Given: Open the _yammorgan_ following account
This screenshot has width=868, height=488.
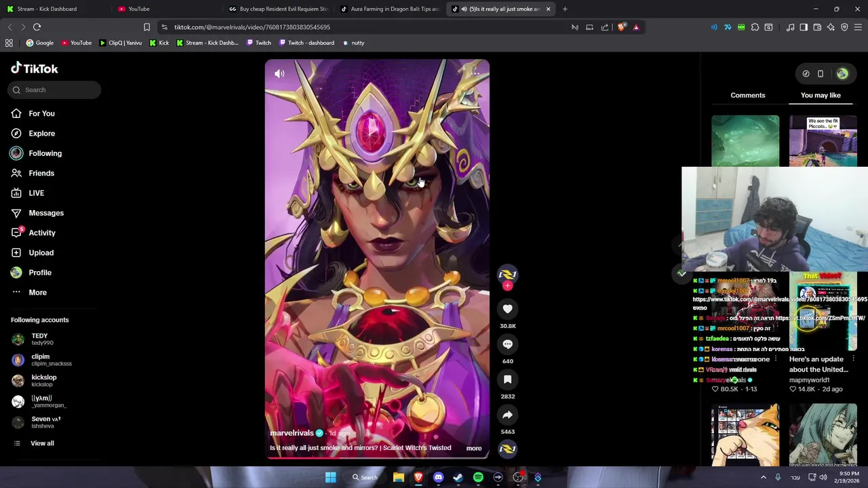Looking at the screenshot, I should coord(41,401).
